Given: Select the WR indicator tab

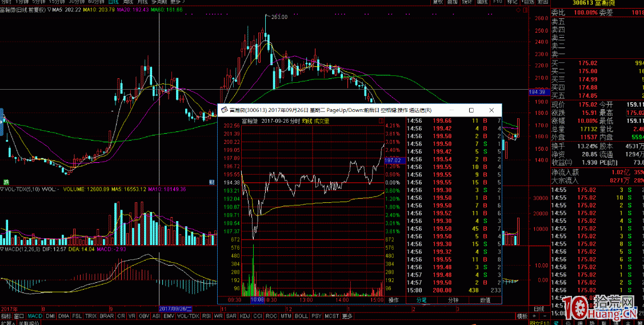Looking at the screenshot, I should (218, 316).
